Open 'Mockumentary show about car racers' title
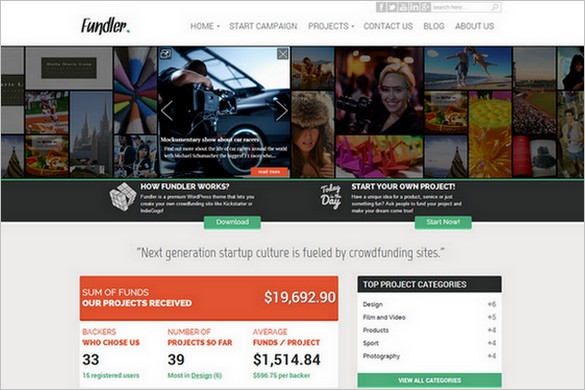 pos(210,140)
